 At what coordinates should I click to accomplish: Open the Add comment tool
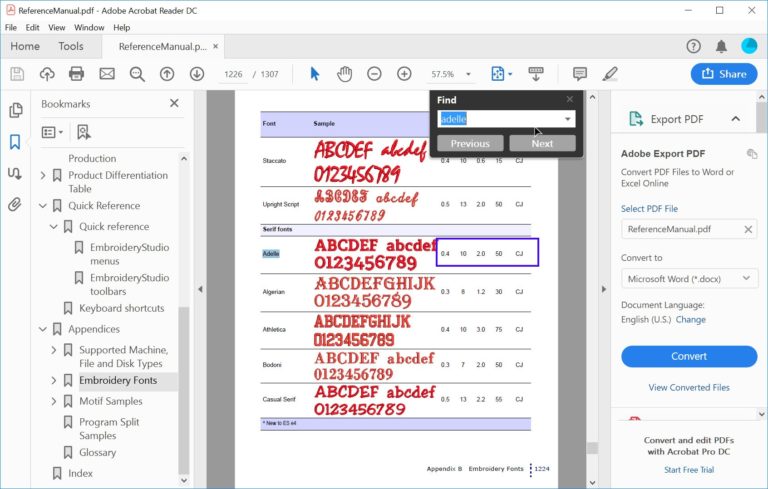[x=580, y=74]
